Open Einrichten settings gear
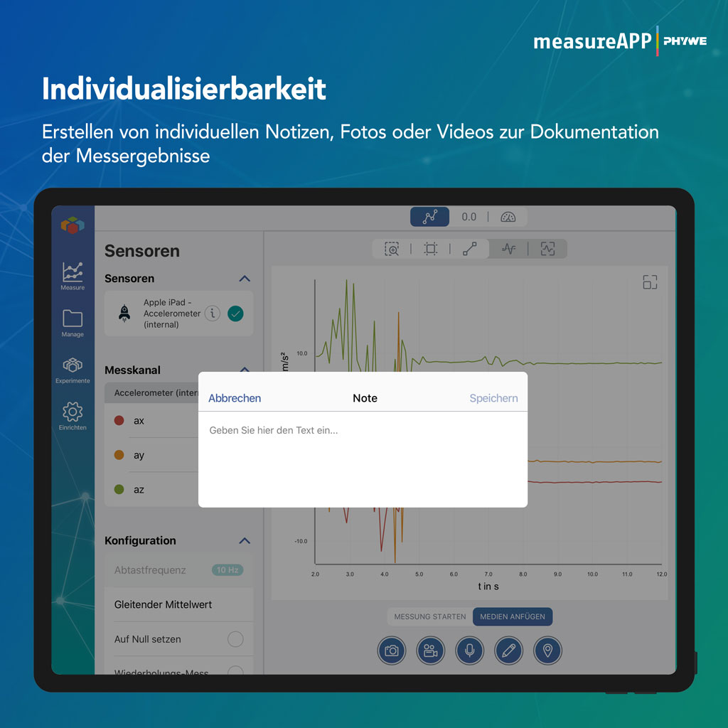This screenshot has height=728, width=728. click(73, 416)
